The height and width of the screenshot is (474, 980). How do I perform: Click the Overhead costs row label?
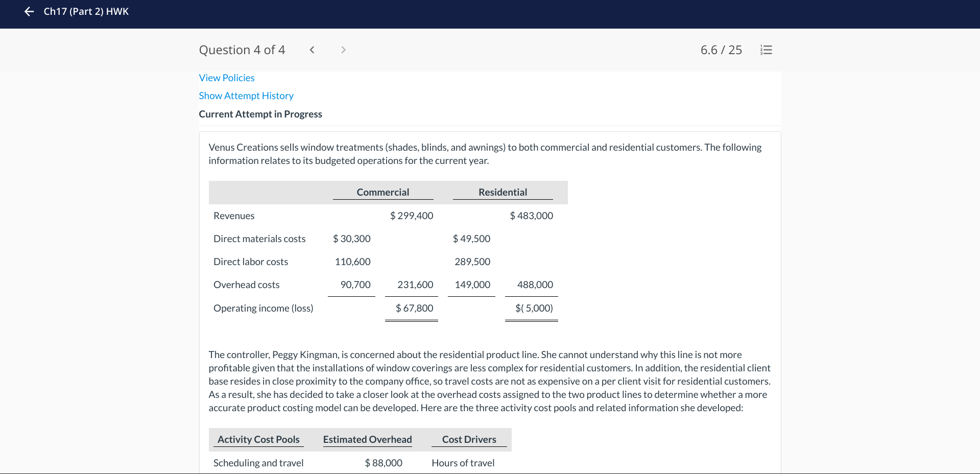coord(247,285)
